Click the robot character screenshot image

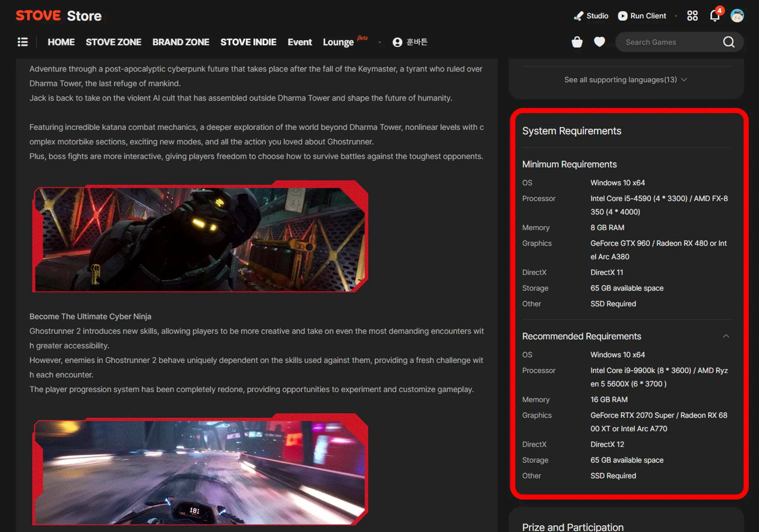coord(200,237)
